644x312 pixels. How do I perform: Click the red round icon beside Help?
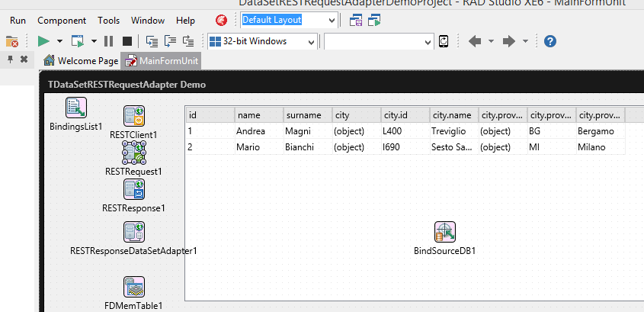221,20
